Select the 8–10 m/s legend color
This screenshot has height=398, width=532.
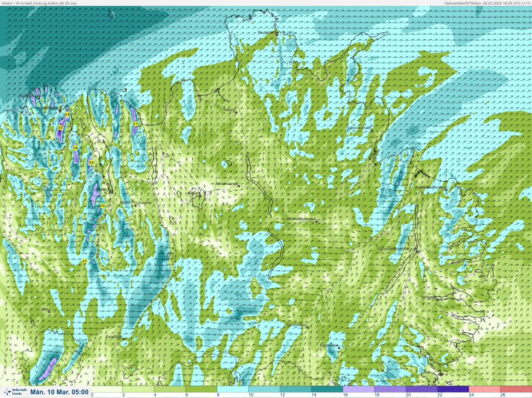click(233, 389)
